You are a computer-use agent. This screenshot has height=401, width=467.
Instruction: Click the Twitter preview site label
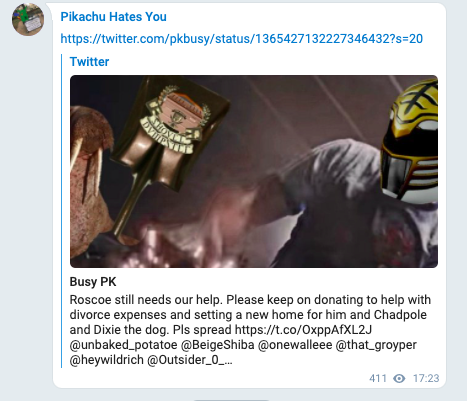point(89,62)
